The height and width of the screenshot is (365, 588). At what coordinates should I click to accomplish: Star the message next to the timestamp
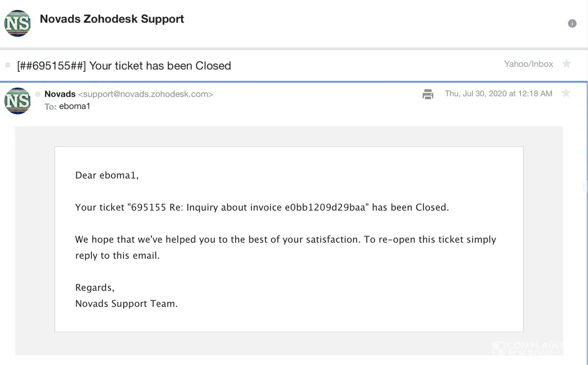coord(566,93)
